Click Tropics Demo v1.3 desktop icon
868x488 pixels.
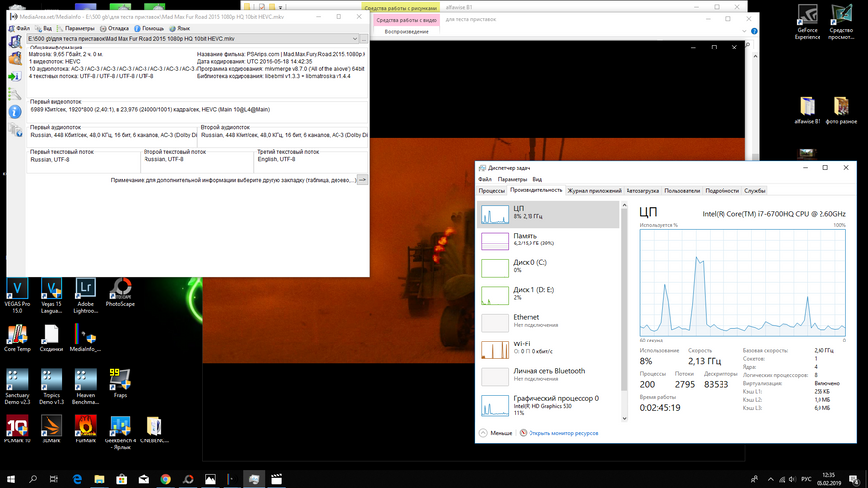pos(50,387)
